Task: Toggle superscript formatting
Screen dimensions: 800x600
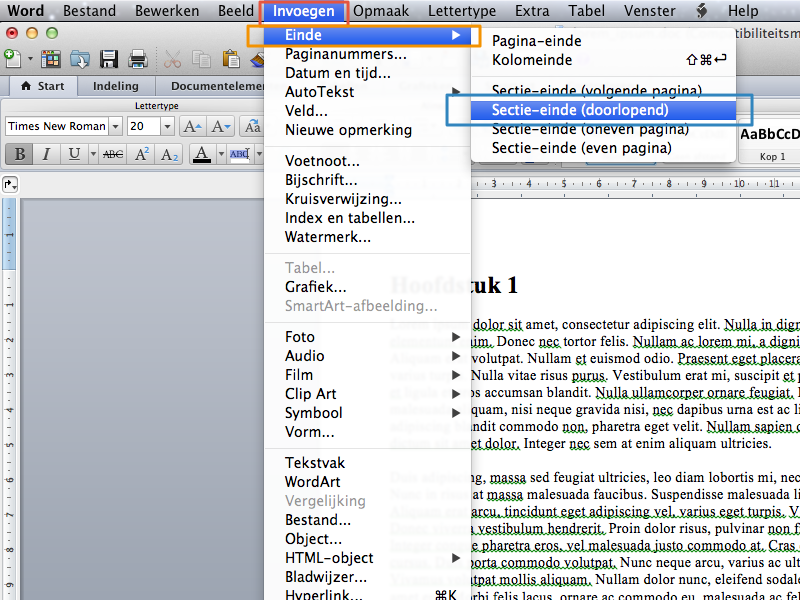Action: pyautogui.click(x=141, y=154)
